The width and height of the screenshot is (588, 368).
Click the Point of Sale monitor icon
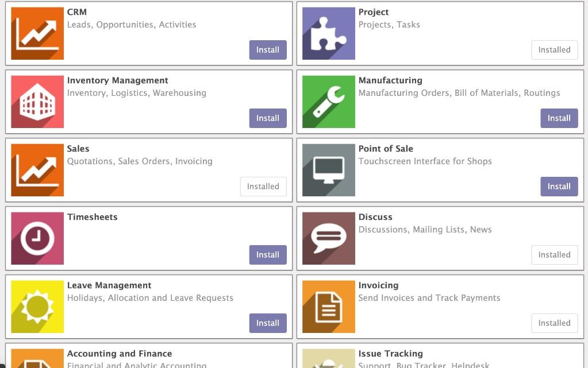pos(329,170)
